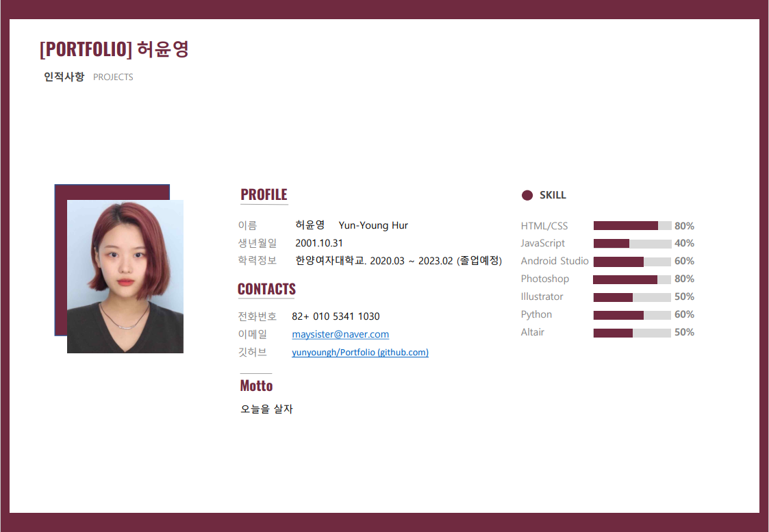Click the motto text 오늘을 살자

pyautogui.click(x=266, y=409)
